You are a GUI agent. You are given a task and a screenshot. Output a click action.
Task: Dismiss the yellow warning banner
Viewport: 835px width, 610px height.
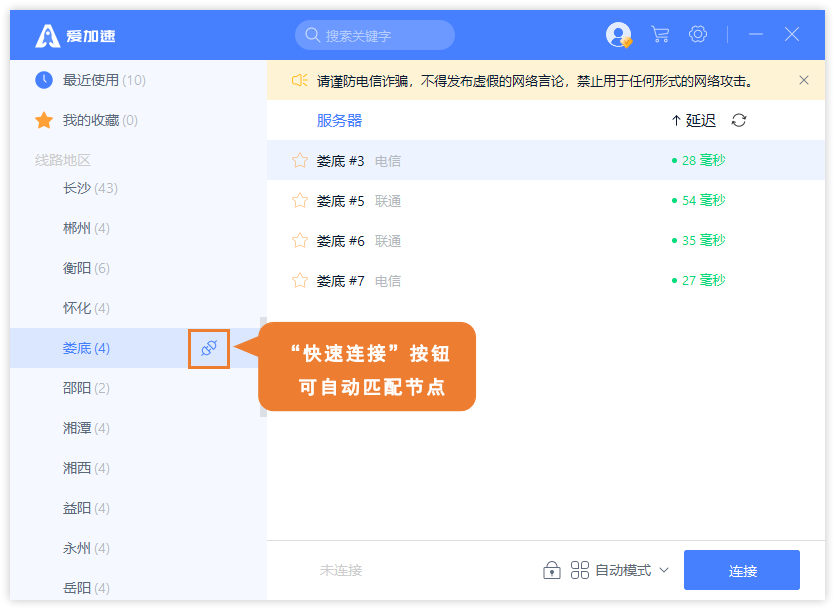pos(804,80)
